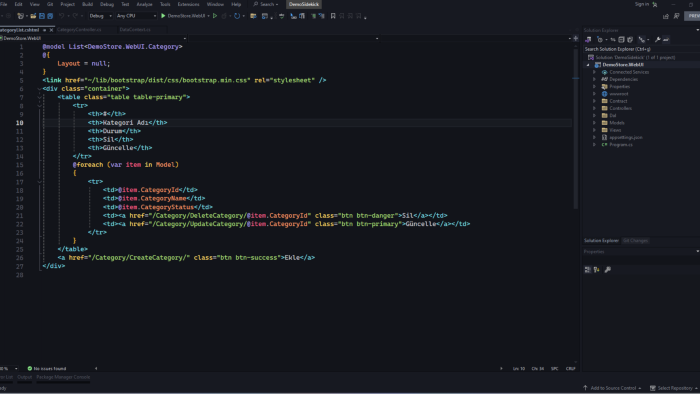Viewport: 700px width, 394px height.
Task: Click Alphabetical sort icon in Properties panel
Action: [596, 270]
